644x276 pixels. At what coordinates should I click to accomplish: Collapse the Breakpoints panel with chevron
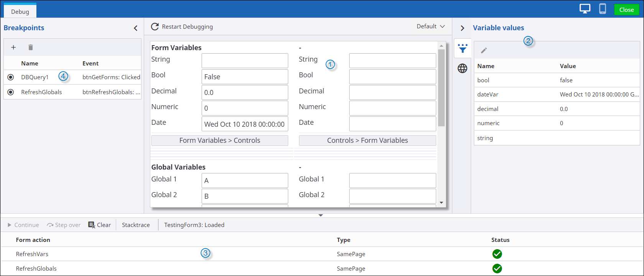pyautogui.click(x=136, y=28)
